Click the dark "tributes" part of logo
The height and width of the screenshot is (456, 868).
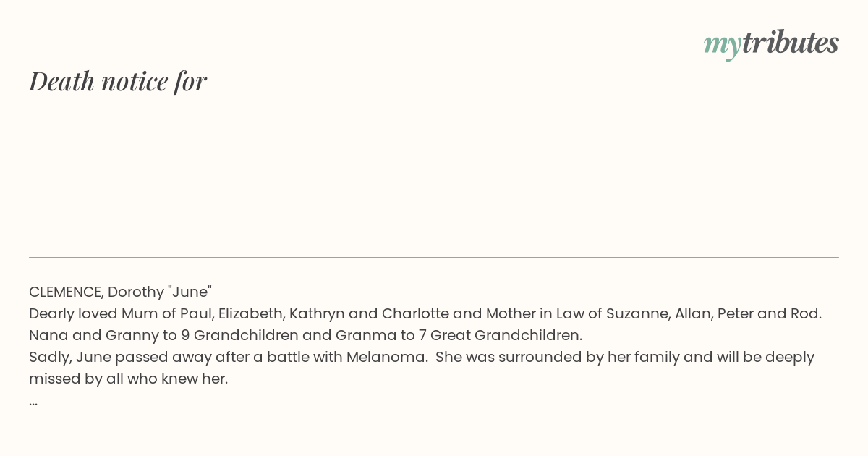click(x=790, y=43)
